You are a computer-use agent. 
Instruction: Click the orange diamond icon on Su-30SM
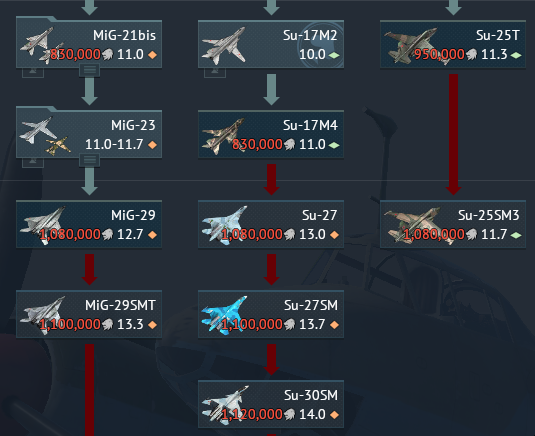[x=334, y=415]
